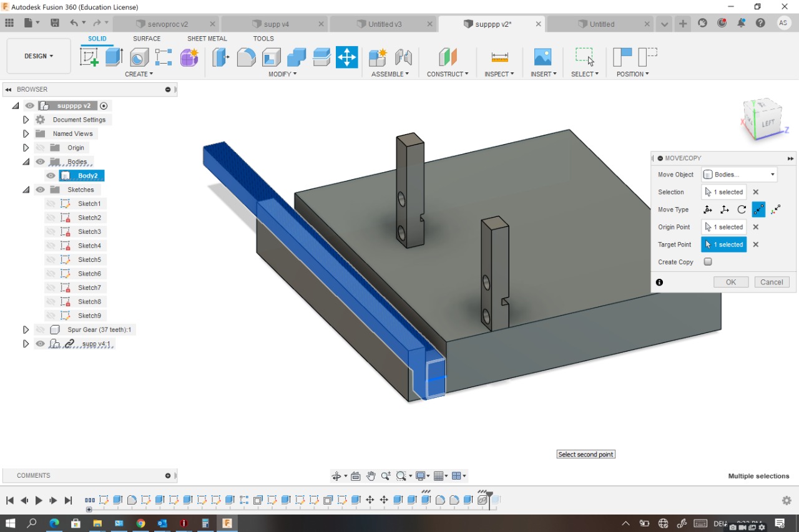The width and height of the screenshot is (799, 532).
Task: Show the Origin folder via eye icon
Action: coord(41,148)
